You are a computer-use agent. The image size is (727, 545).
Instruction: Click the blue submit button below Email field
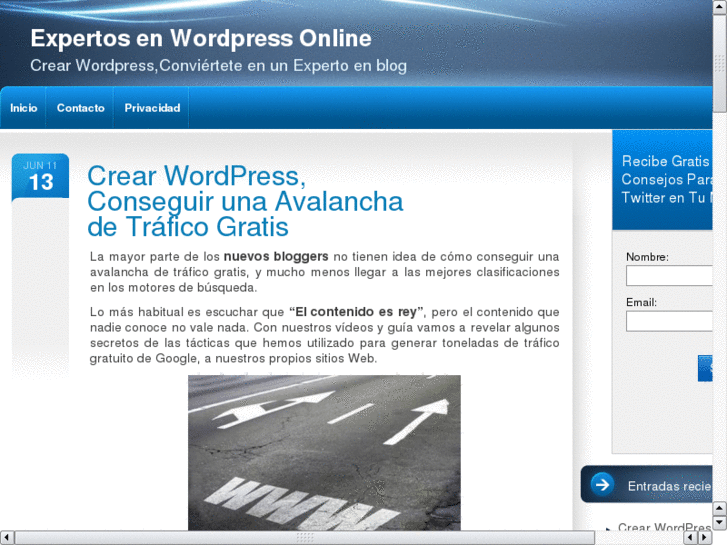point(705,368)
